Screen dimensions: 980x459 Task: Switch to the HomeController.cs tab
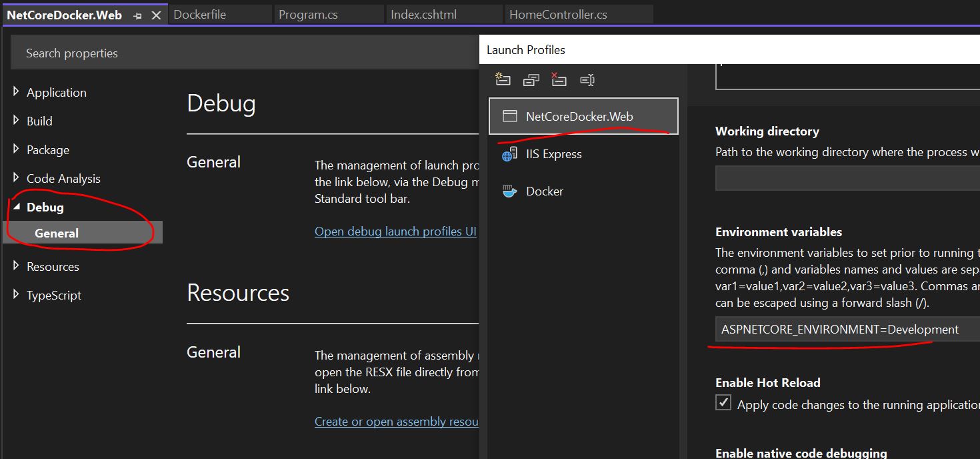[x=558, y=15]
